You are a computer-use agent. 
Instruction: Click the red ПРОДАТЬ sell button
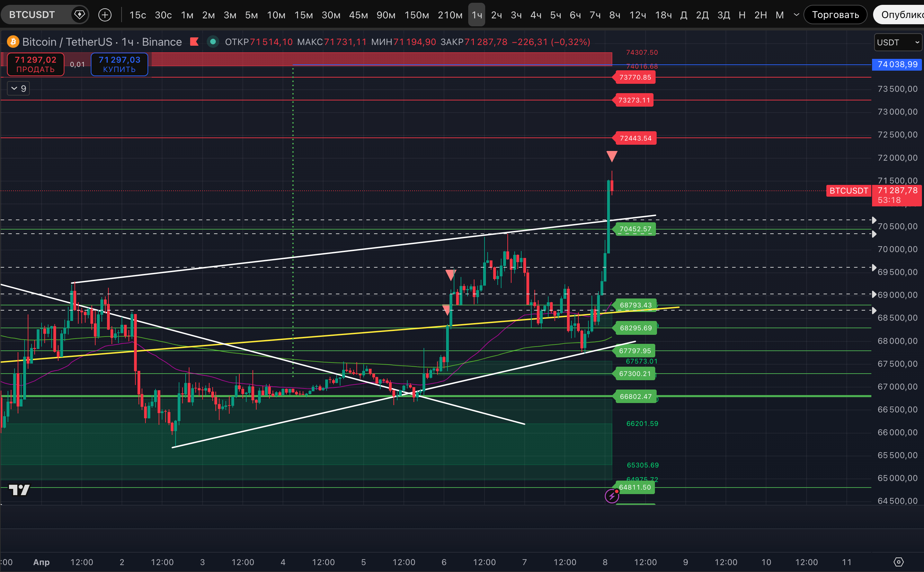click(36, 64)
